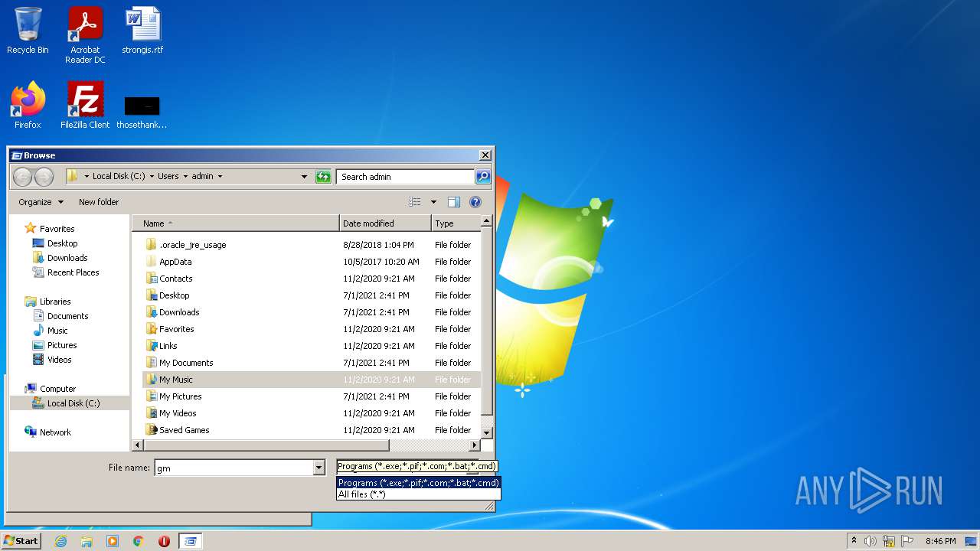
Task: Open Opera from the taskbar
Action: pos(164,541)
